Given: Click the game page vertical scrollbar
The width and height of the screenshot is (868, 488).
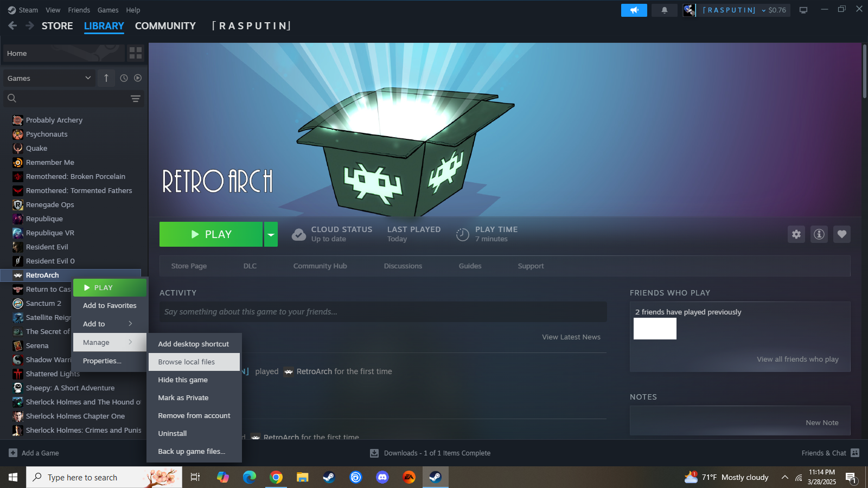Looking at the screenshot, I should (x=865, y=71).
